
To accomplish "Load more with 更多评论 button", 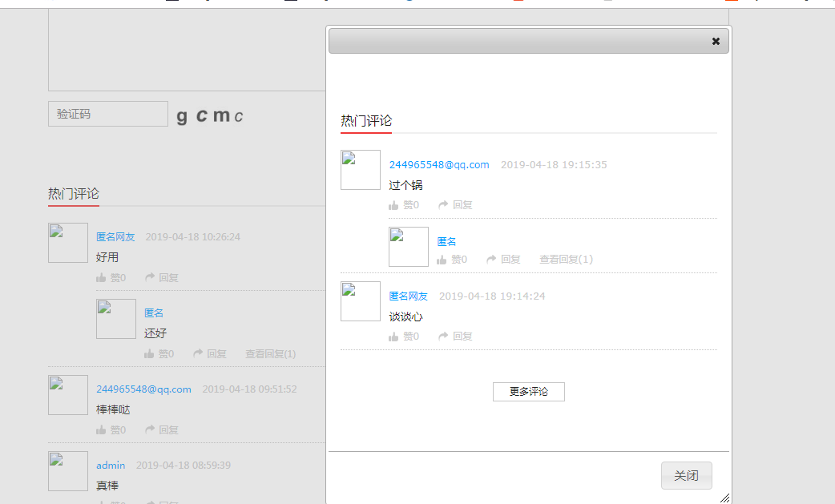I will (x=529, y=392).
